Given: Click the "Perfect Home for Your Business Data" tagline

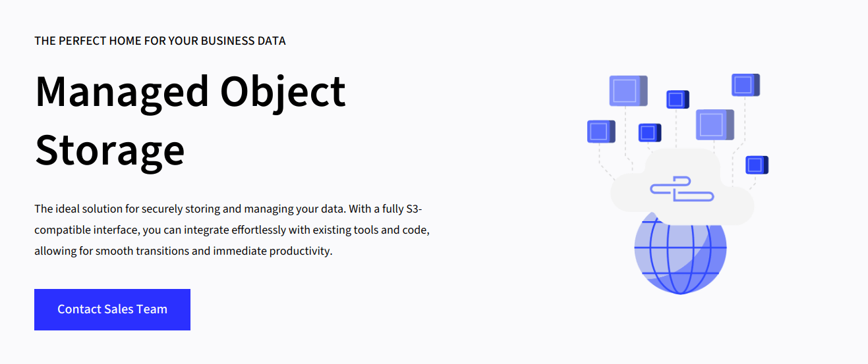Looking at the screenshot, I should pyautogui.click(x=160, y=41).
